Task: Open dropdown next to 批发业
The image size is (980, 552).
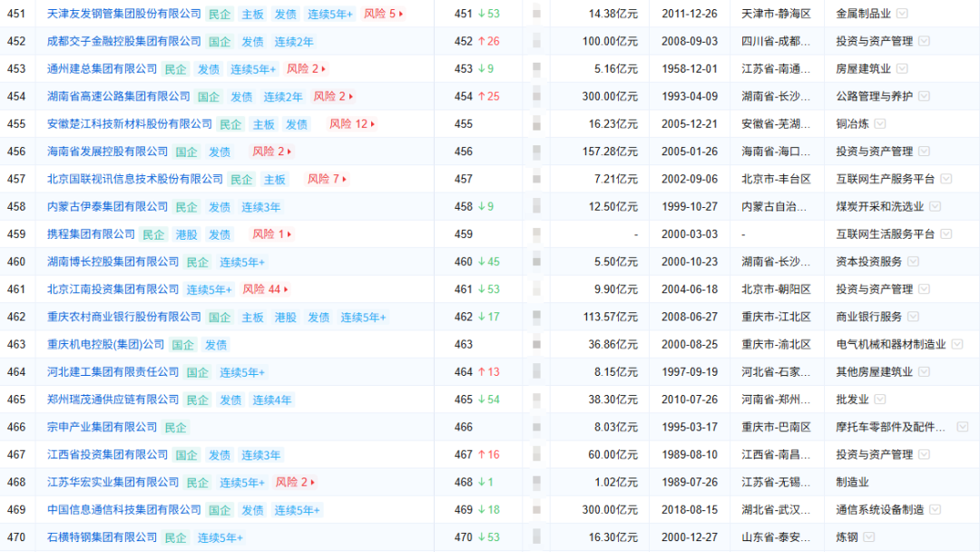Action: point(880,399)
